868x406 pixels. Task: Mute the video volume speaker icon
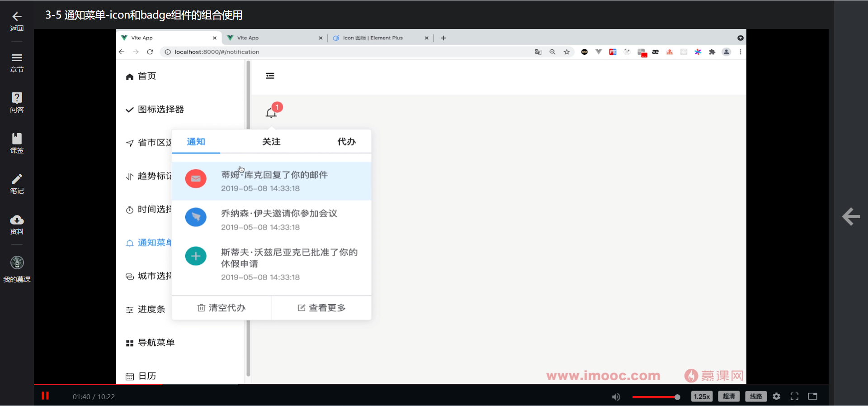616,397
